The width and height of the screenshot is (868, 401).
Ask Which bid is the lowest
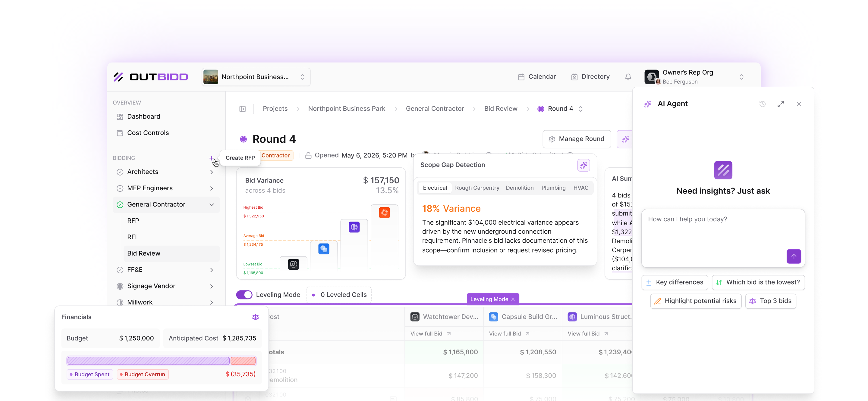click(x=758, y=282)
